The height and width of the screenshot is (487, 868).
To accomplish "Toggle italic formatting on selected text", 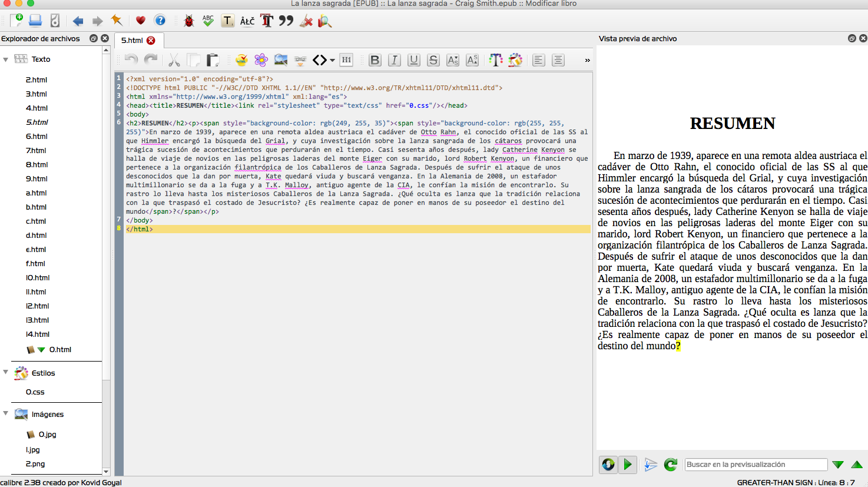I will pyautogui.click(x=393, y=59).
